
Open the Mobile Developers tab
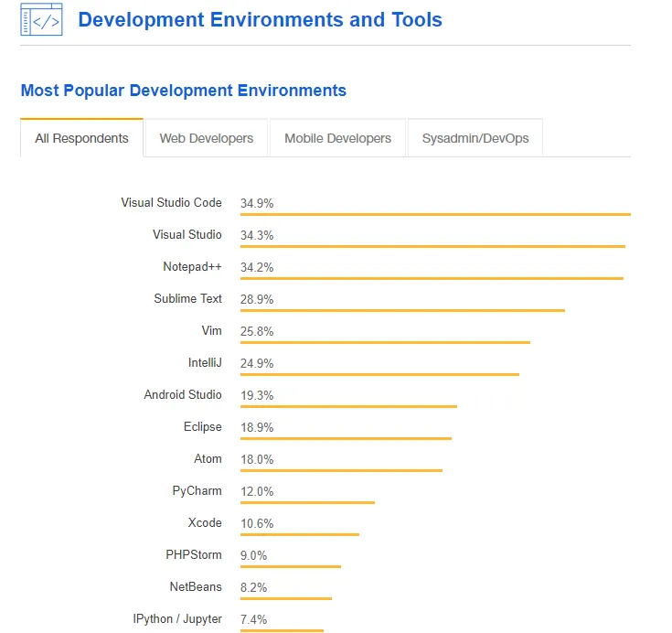tap(337, 138)
